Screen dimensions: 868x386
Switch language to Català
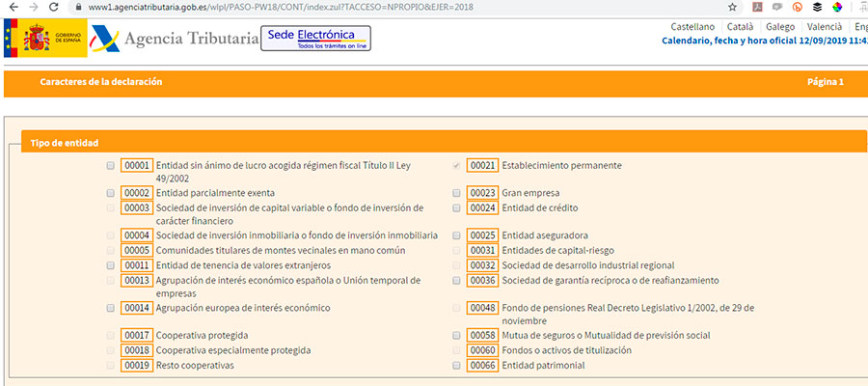point(741,27)
